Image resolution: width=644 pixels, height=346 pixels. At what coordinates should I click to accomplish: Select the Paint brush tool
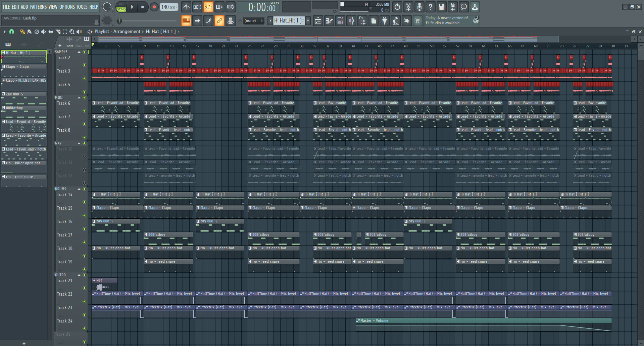(x=30, y=32)
